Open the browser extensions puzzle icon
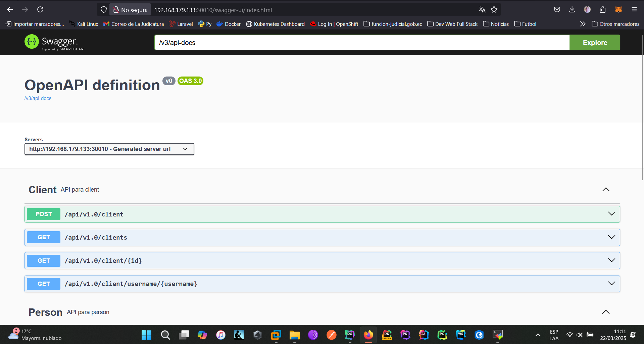 [603, 9]
